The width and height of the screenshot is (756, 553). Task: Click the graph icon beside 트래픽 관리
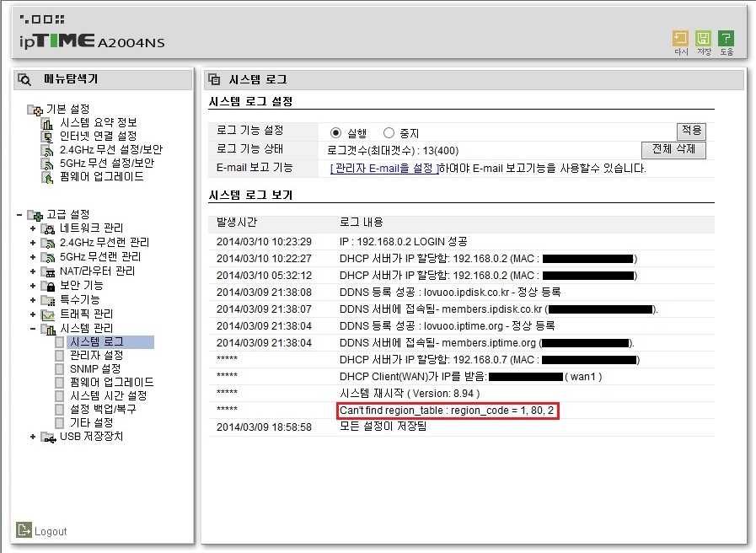(48, 314)
